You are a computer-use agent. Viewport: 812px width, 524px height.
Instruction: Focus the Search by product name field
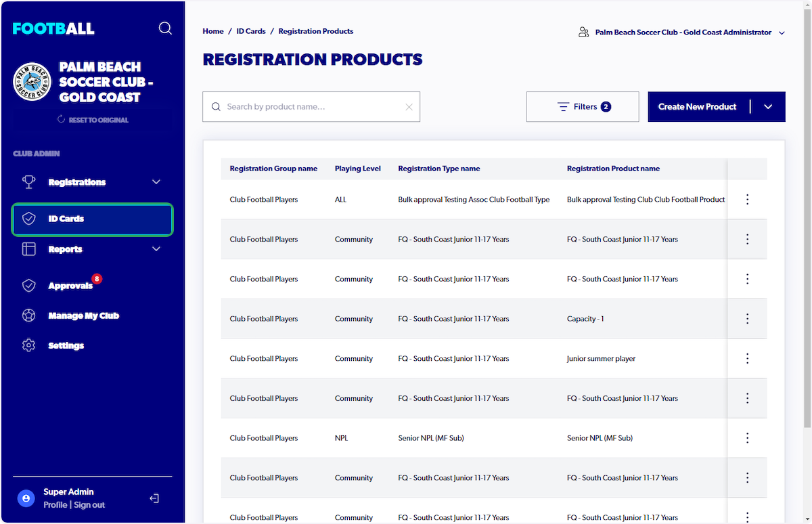click(311, 107)
